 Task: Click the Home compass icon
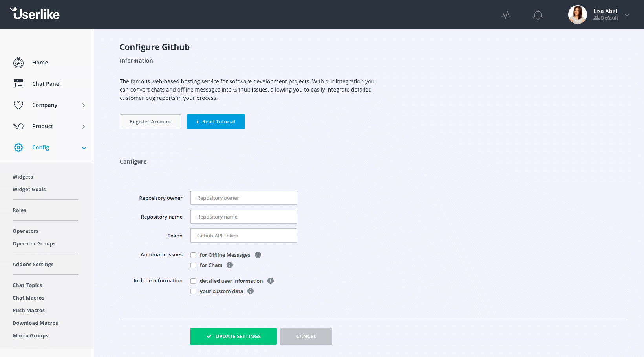[18, 63]
